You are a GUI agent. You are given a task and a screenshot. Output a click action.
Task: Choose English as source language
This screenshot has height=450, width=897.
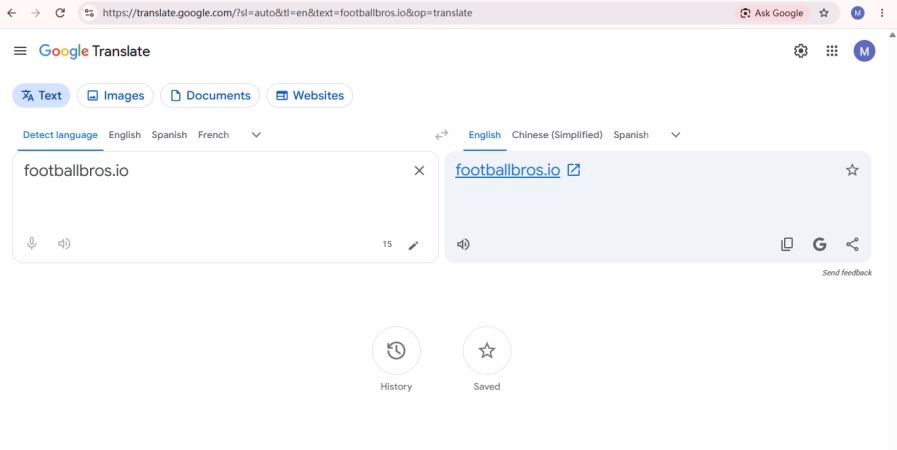point(125,135)
